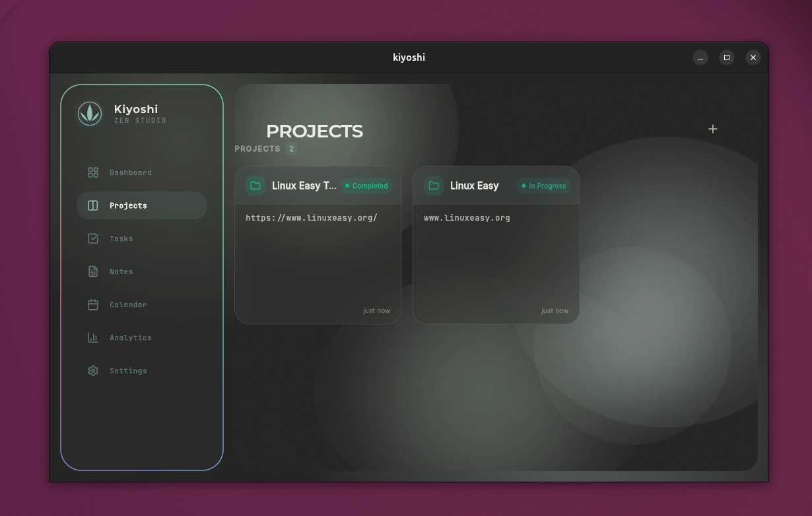The image size is (812, 516).
Task: Click the ZEN STUDIO subtitle
Action: pyautogui.click(x=140, y=121)
